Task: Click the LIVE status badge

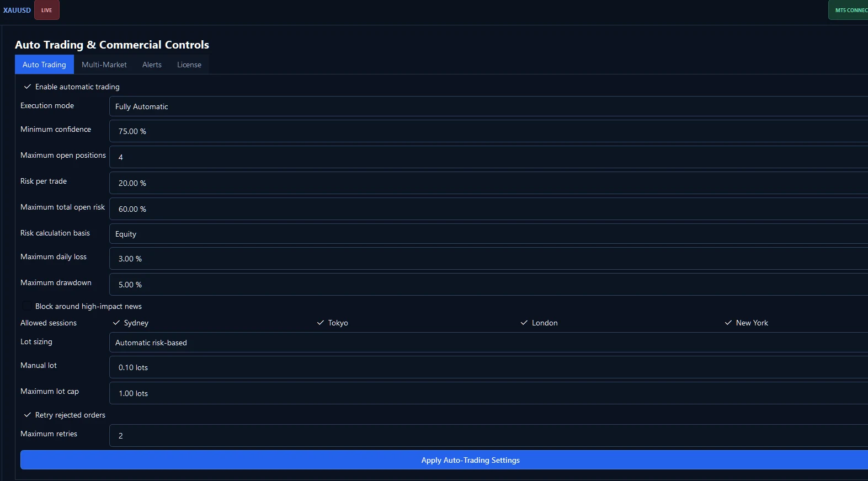Action: pyautogui.click(x=47, y=10)
